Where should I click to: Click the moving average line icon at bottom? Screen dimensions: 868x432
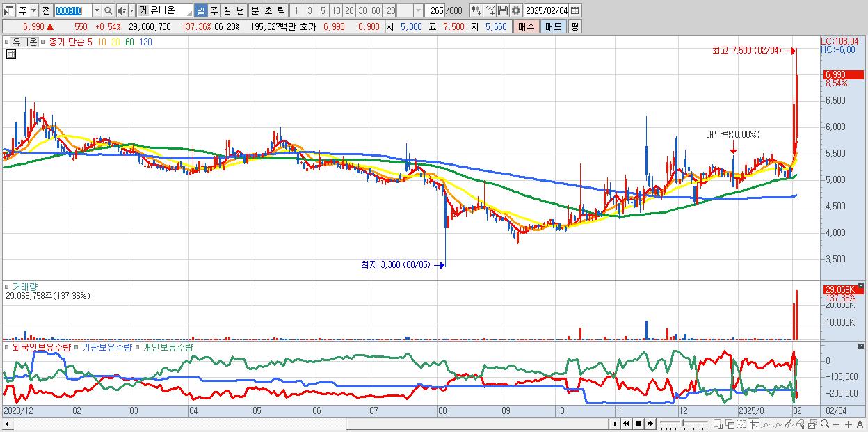click(x=766, y=424)
